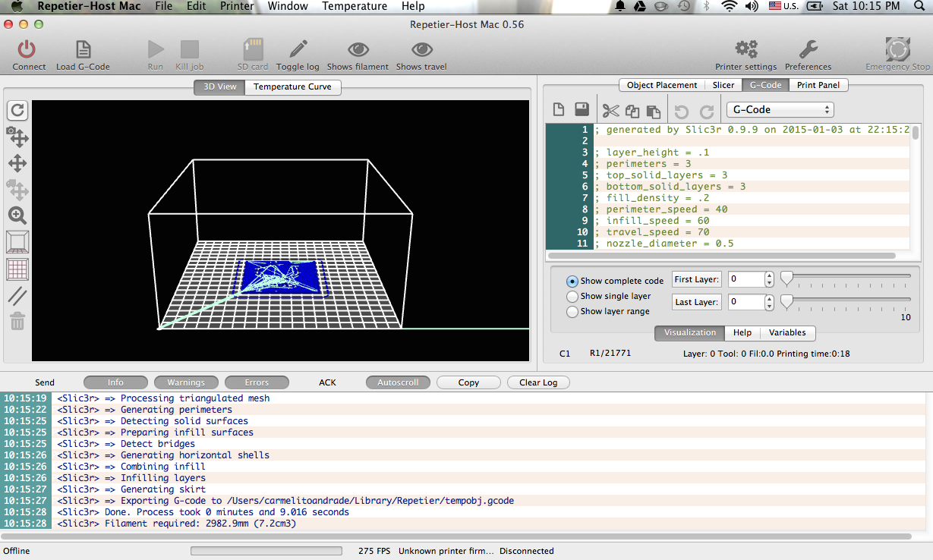Select Show layer range option
The width and height of the screenshot is (933, 560).
point(573,311)
